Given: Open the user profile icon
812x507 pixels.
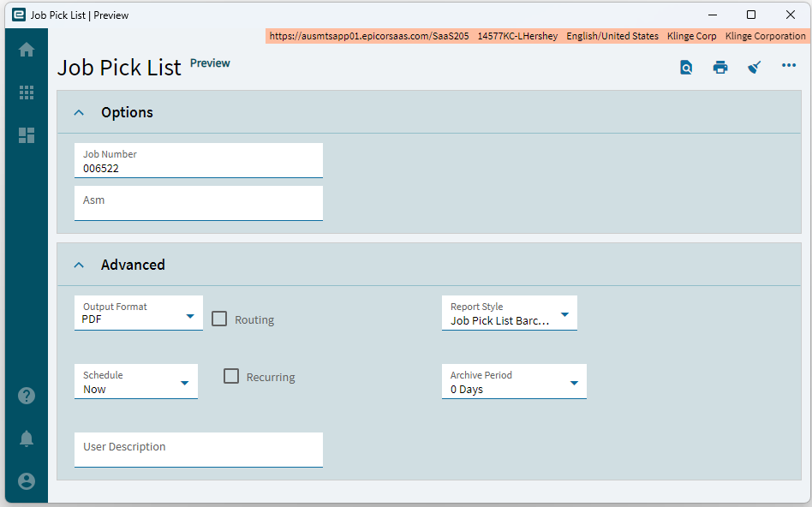Looking at the screenshot, I should (x=27, y=481).
